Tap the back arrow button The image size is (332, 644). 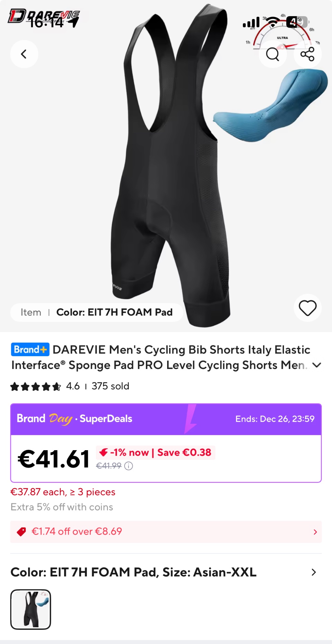(x=24, y=54)
